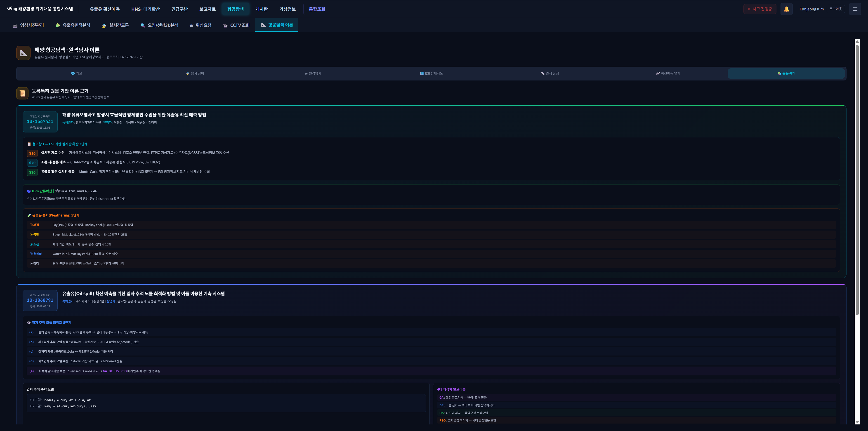Open the 통합조회 link
This screenshot has height=431, width=868.
coord(317,9)
